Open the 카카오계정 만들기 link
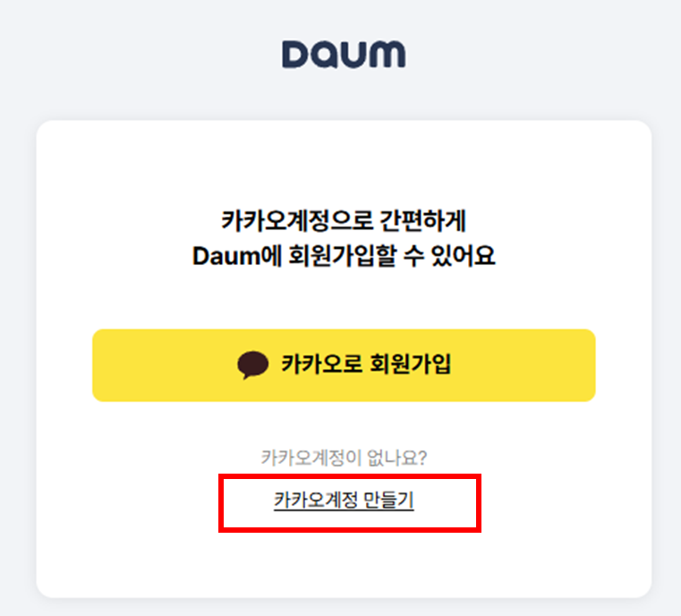681x616 pixels. click(344, 500)
